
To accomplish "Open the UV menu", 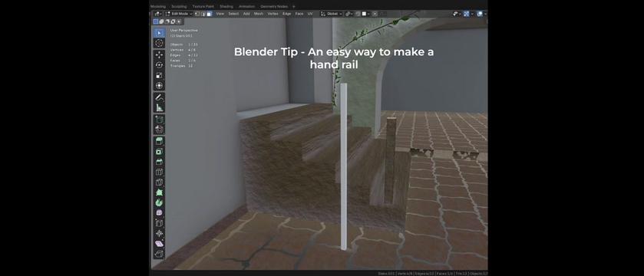I will 310,14.
